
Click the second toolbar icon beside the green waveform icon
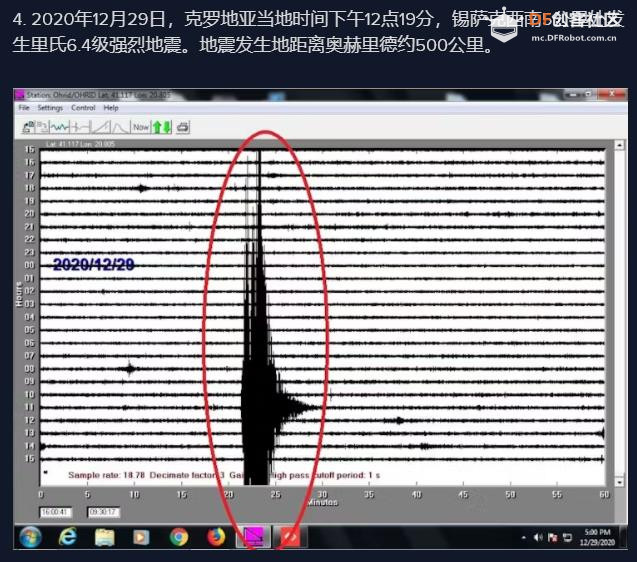click(42, 127)
